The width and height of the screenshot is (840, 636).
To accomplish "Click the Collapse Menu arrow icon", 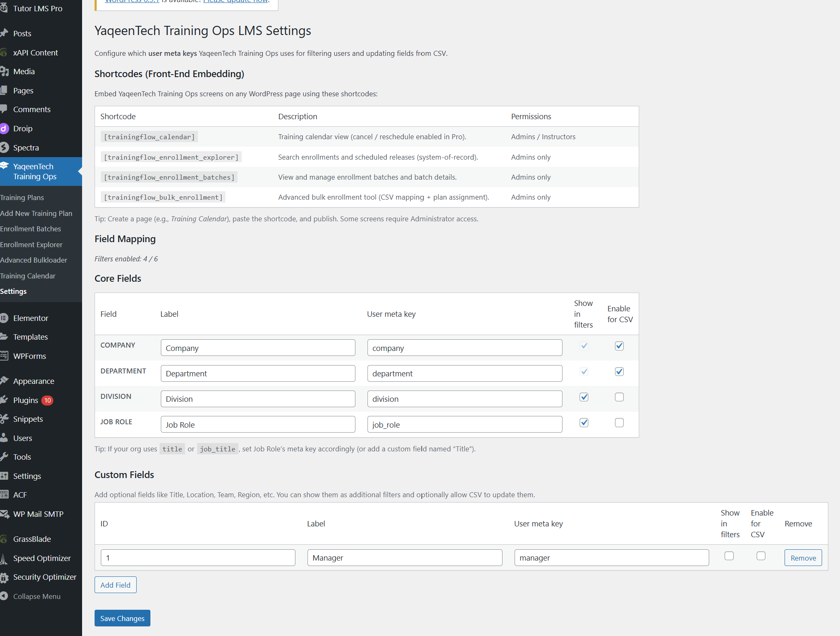I will (x=4, y=596).
